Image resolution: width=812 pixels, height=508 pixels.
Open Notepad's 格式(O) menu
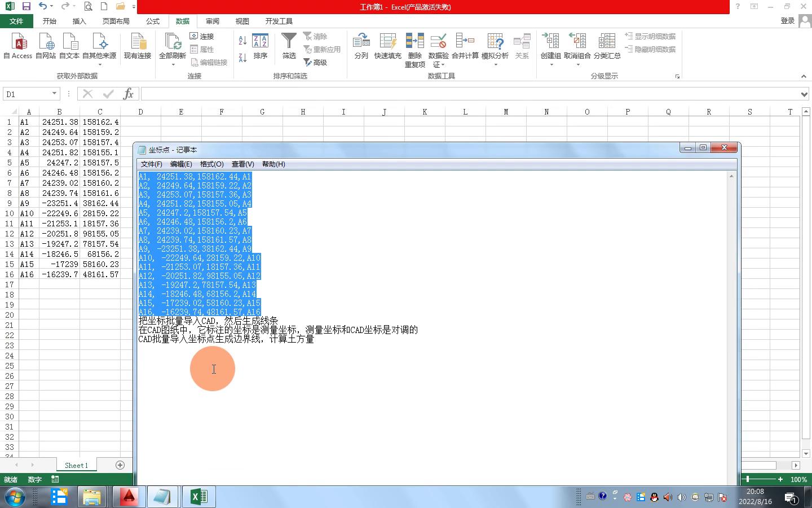pyautogui.click(x=211, y=164)
